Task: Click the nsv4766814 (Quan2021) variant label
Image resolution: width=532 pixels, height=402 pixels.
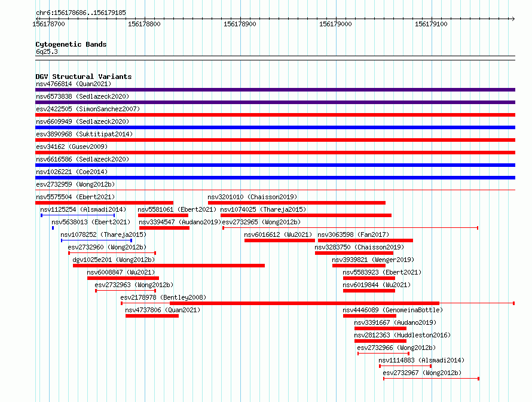Action: point(74,84)
